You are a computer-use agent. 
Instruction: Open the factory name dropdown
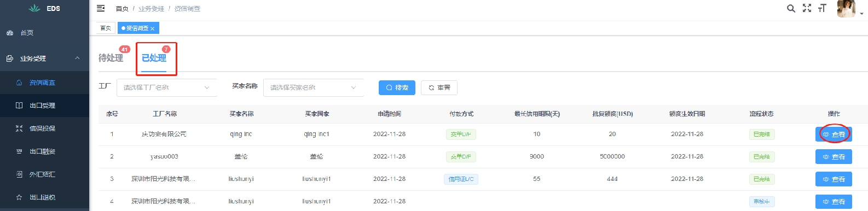click(x=167, y=87)
